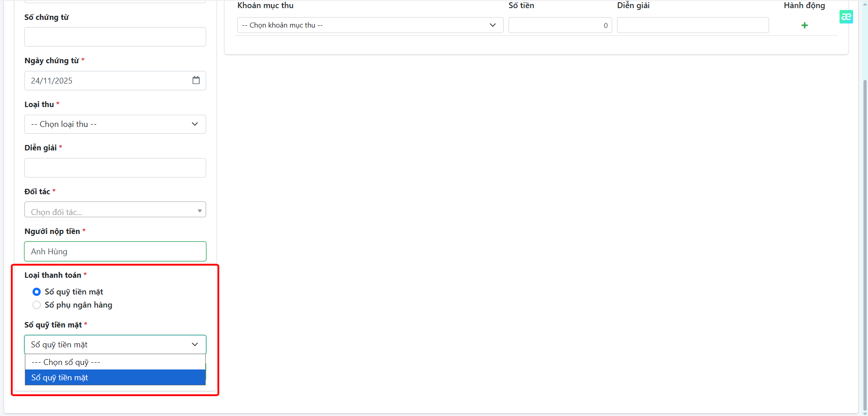Image resolution: width=868 pixels, height=416 pixels.
Task: Click the Số tiền amount field
Action: click(x=560, y=25)
